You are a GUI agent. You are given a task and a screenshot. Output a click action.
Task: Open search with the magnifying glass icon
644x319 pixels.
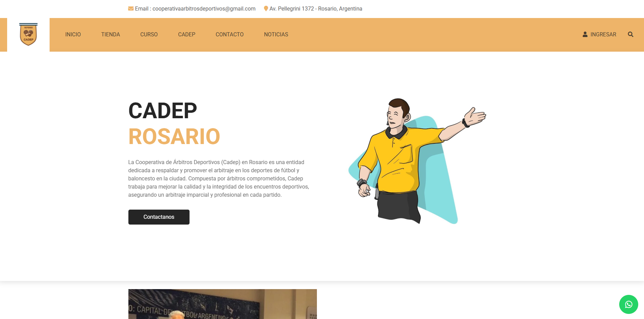click(x=630, y=34)
